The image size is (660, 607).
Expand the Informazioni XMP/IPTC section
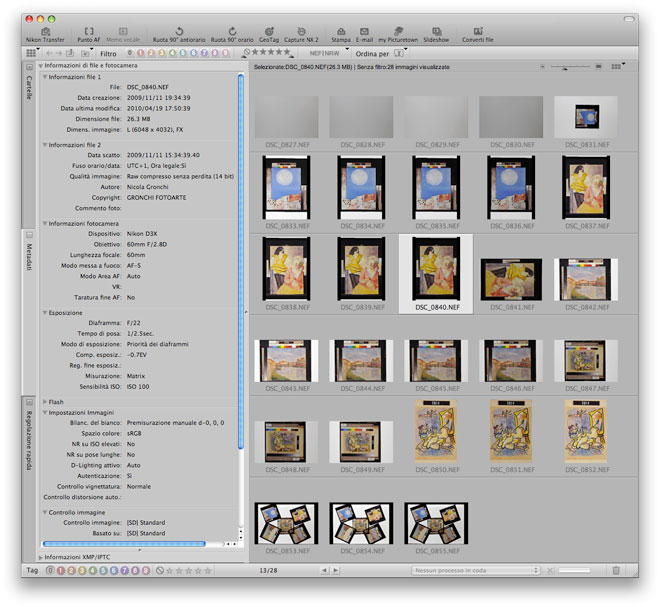[41, 557]
